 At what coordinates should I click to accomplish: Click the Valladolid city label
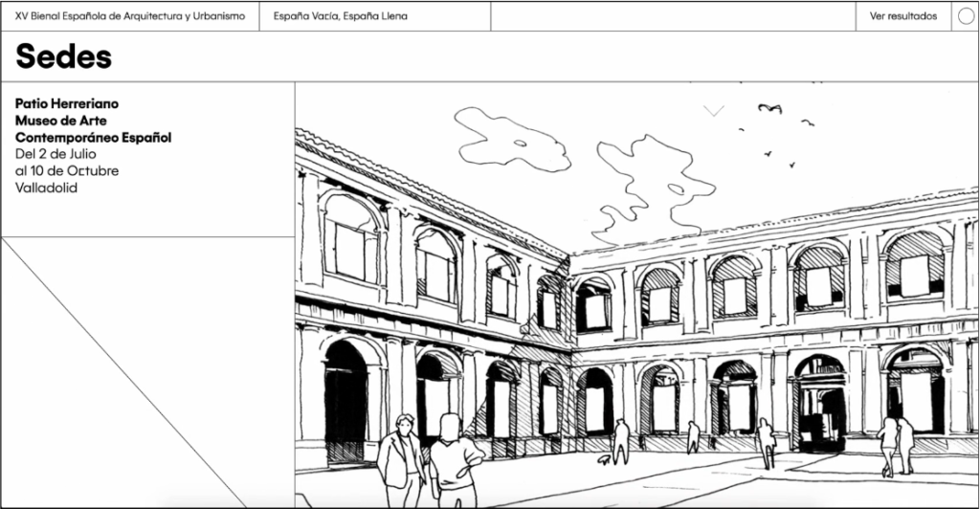(46, 188)
